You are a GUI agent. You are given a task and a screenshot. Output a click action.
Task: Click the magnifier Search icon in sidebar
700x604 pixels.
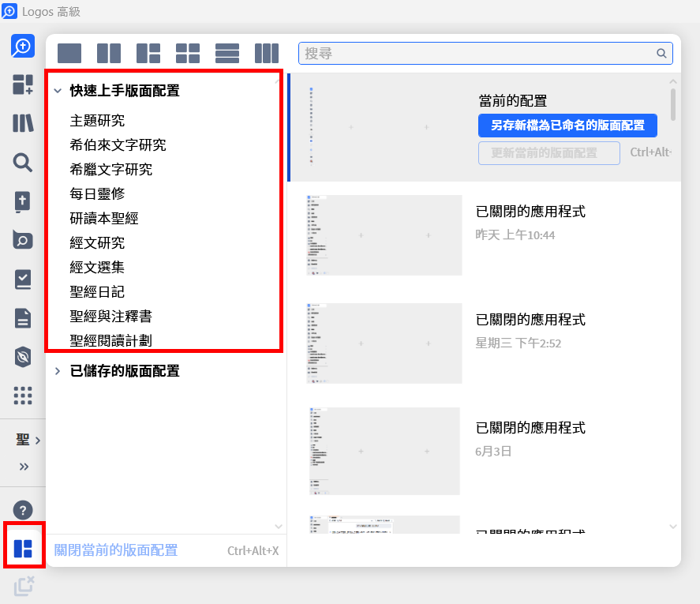pyautogui.click(x=23, y=163)
